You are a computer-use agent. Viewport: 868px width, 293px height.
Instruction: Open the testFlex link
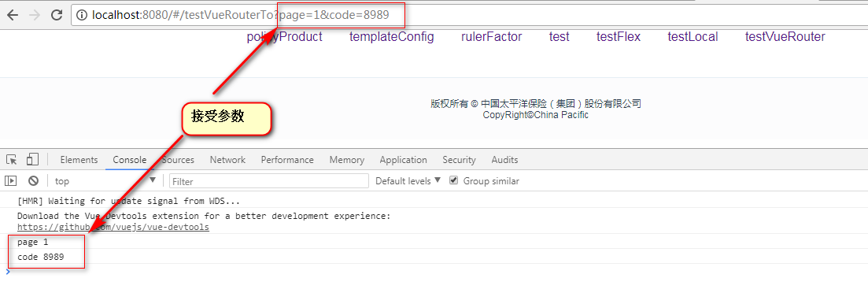[x=619, y=37]
